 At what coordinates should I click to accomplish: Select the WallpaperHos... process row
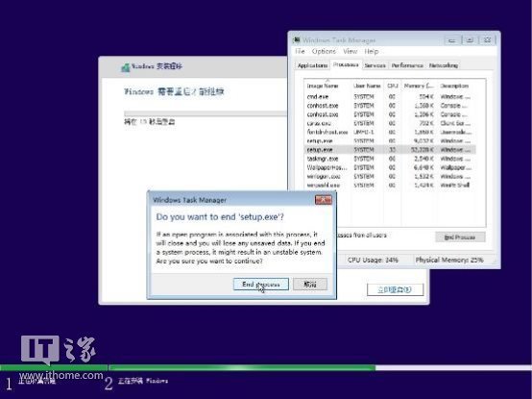(x=390, y=167)
